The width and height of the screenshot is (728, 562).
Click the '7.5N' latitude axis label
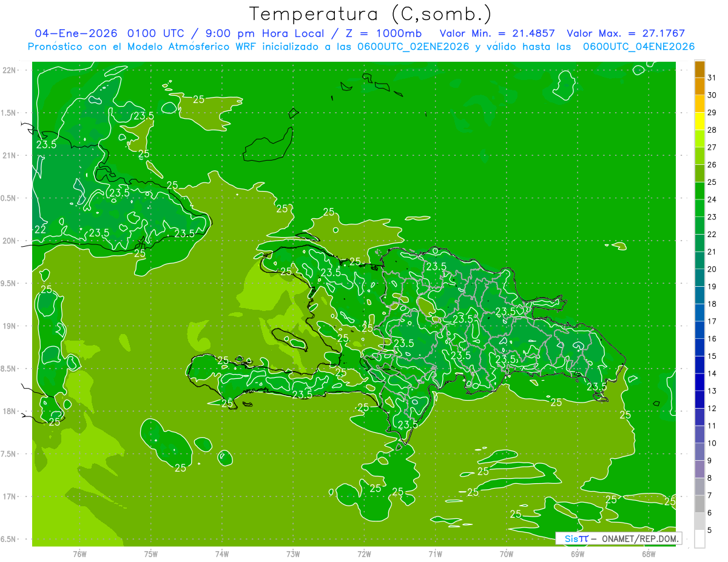coord(9,454)
